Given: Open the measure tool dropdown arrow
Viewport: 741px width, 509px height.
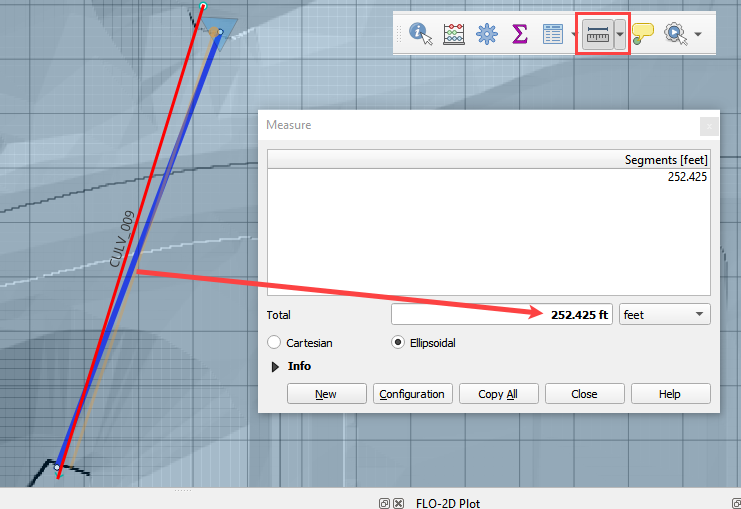Looking at the screenshot, I should [620, 35].
